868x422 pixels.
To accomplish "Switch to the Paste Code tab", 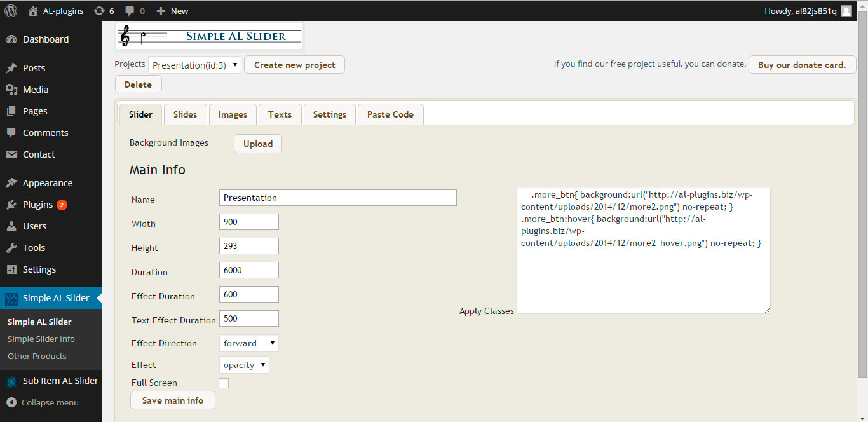I will (x=390, y=114).
